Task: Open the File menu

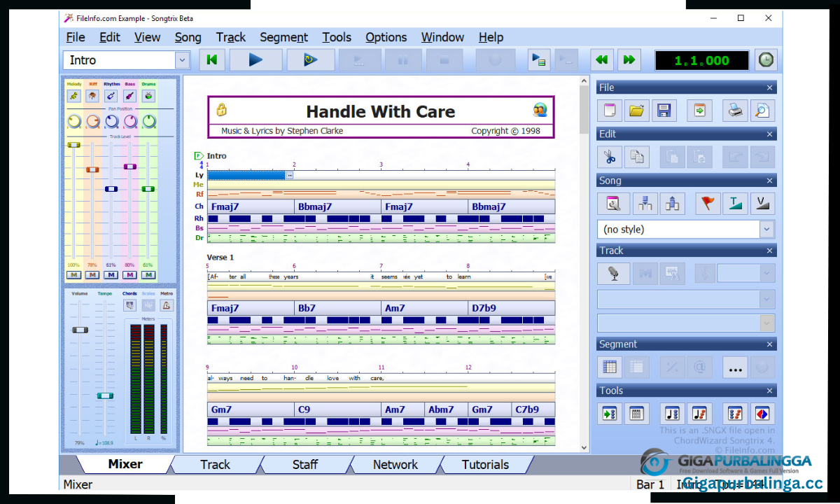Action: pyautogui.click(x=76, y=37)
